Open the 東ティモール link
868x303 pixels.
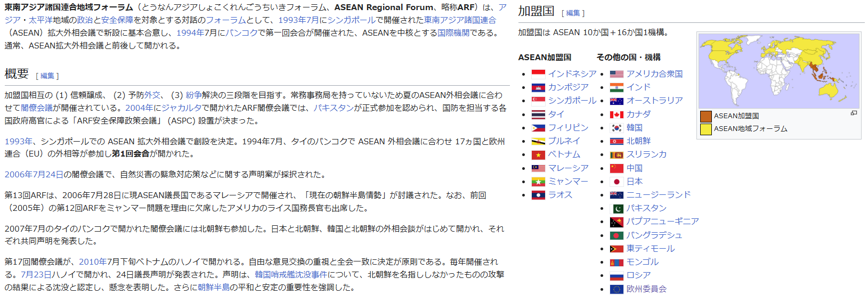tap(651, 249)
